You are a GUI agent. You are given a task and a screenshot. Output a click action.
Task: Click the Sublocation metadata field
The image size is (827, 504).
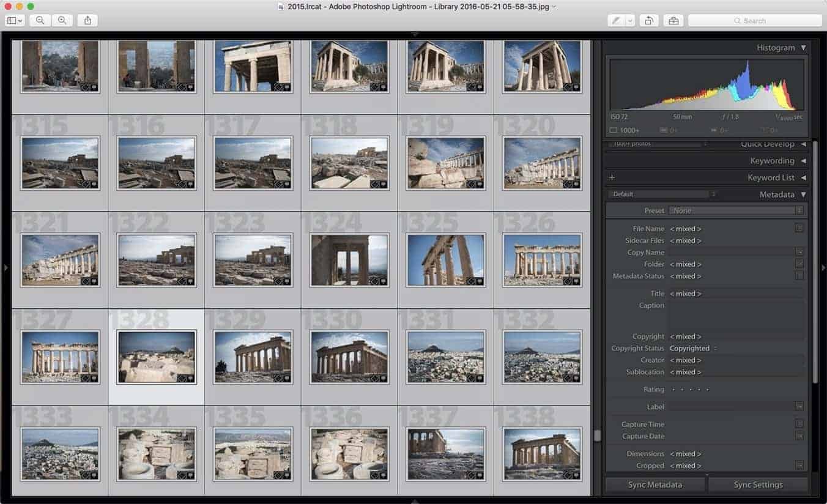pos(736,372)
